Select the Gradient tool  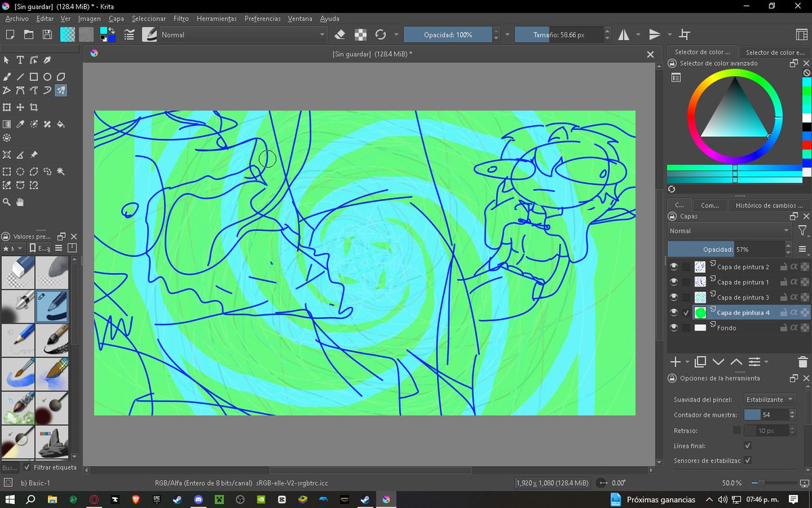[x=7, y=124]
